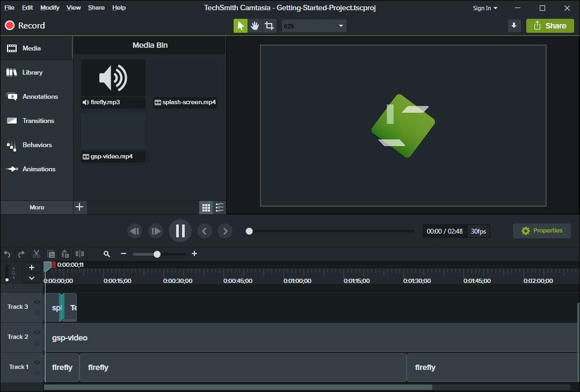Lock Track 1 with its lock icon

point(37,373)
